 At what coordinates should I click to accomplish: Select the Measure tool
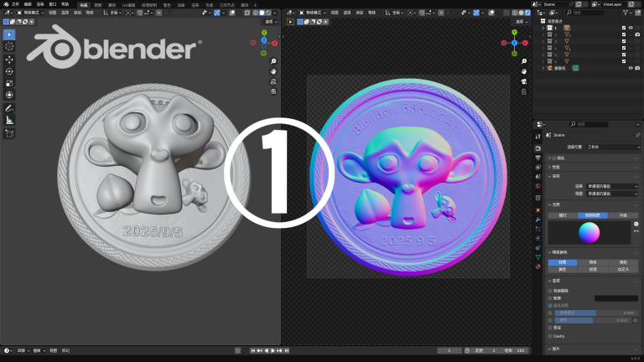pos(9,120)
